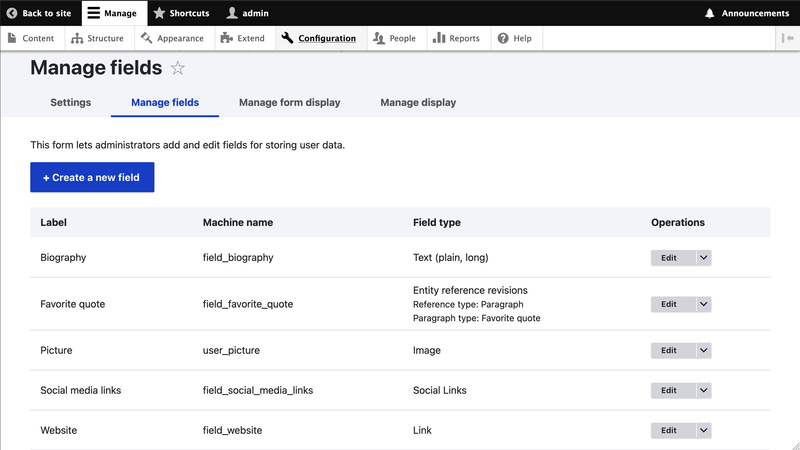Open the Extend puzzle-piece menu
Screen dimensions: 800x450
[242, 38]
